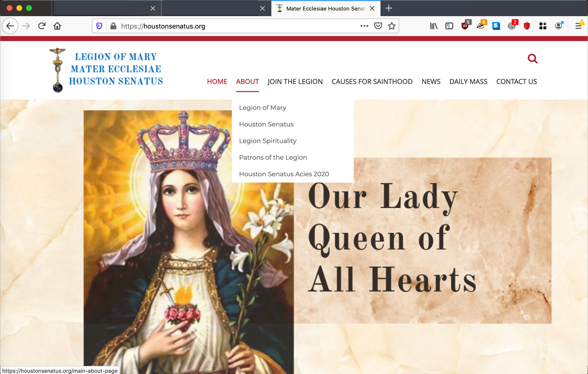The width and height of the screenshot is (588, 374).
Task: Open the grey extension with red badge 2
Action: tap(512, 26)
